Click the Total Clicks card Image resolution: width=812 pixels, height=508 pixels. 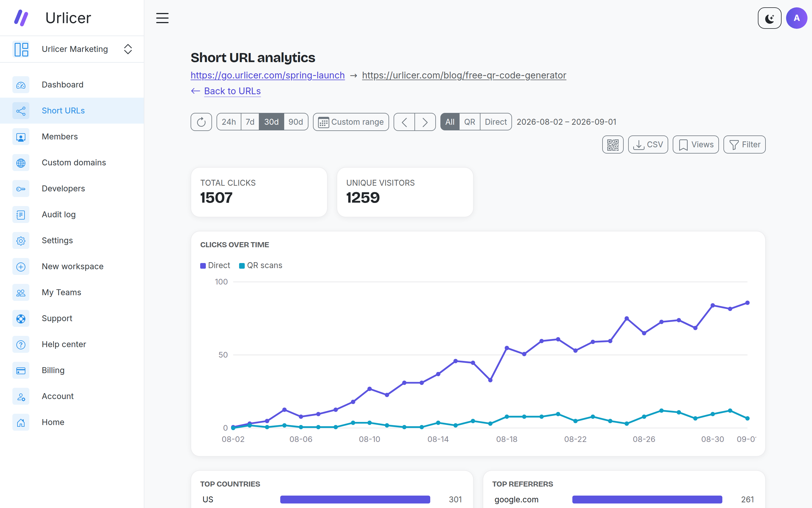(x=259, y=192)
